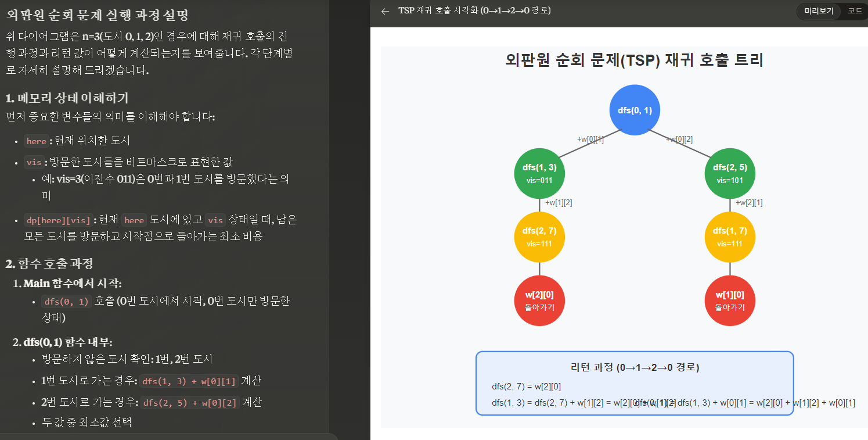Click the heading '외판원 순회 문제 실행 과정 설명'
Viewport: 868px width, 440px height.
[x=97, y=15]
